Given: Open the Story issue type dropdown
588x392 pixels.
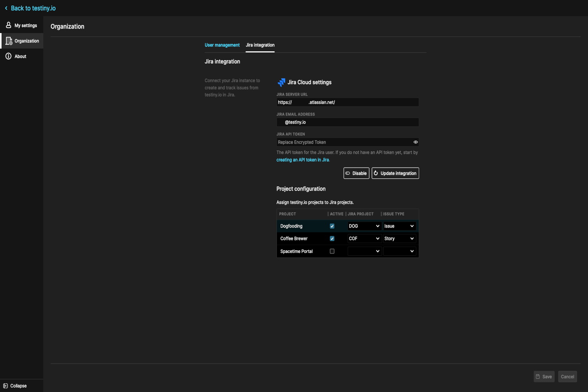Looking at the screenshot, I should click(399, 238).
